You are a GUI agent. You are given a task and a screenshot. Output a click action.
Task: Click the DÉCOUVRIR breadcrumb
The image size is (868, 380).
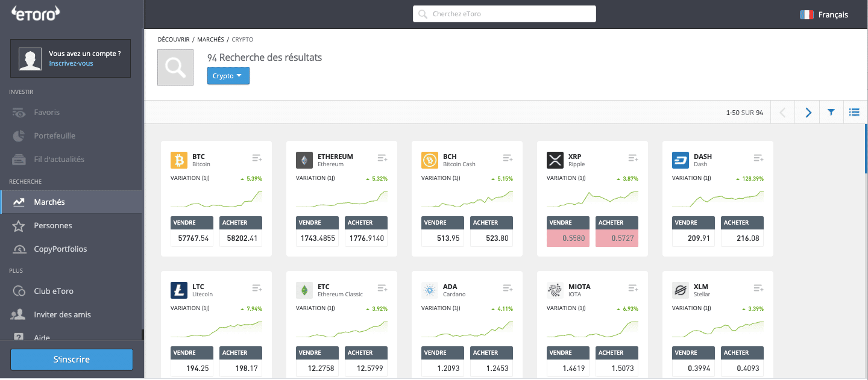coord(173,39)
